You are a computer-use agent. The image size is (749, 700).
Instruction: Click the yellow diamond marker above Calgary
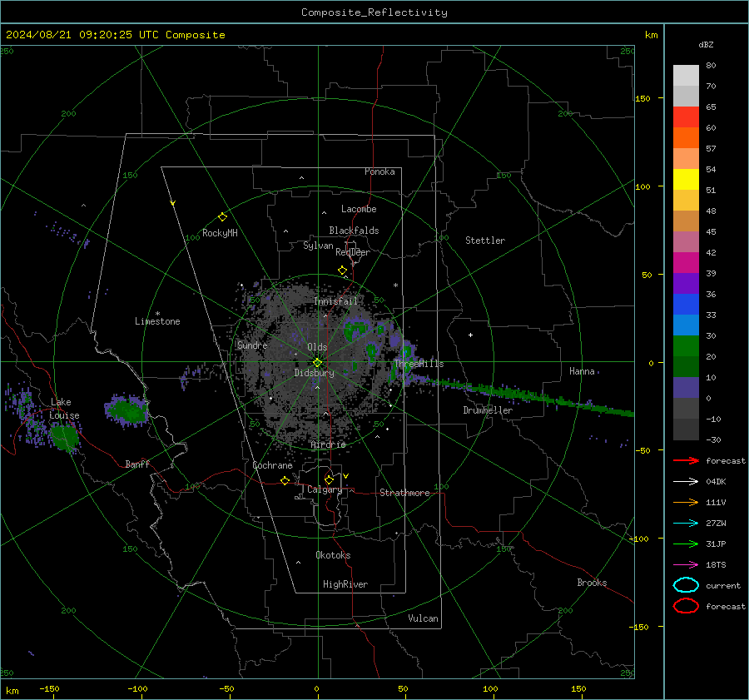(x=329, y=479)
